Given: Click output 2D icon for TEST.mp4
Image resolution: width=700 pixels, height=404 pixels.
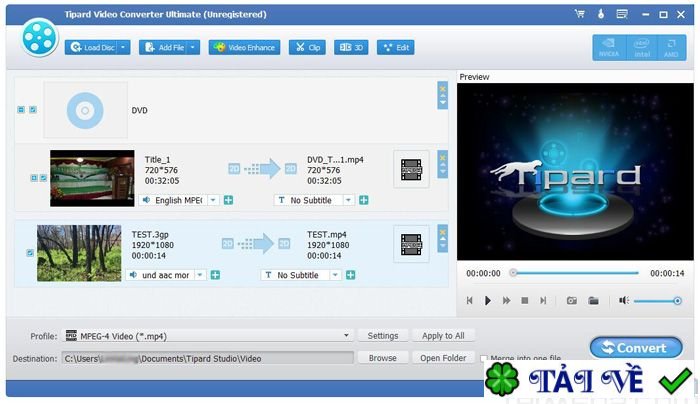Looking at the screenshot, I should point(284,243).
